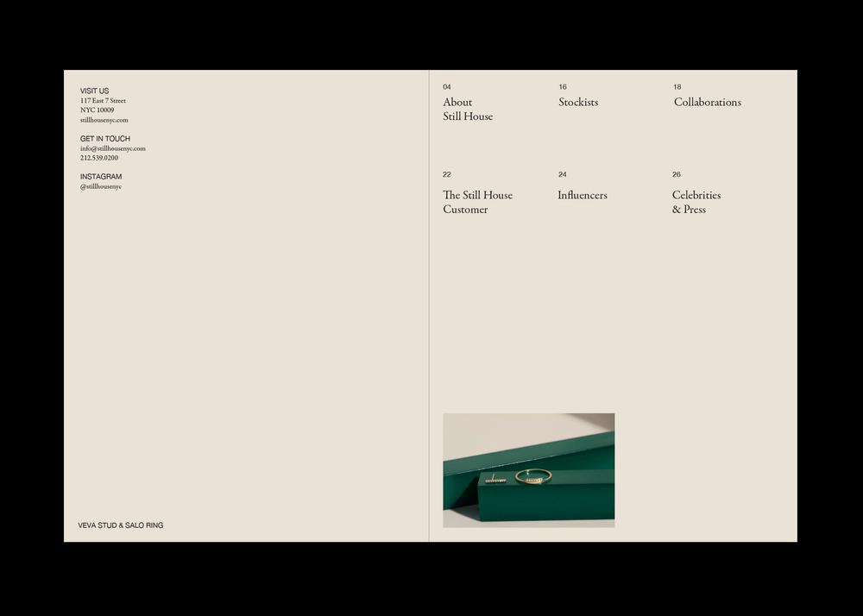
Task: Open the 'Stockists' contents entry
Action: coord(578,103)
